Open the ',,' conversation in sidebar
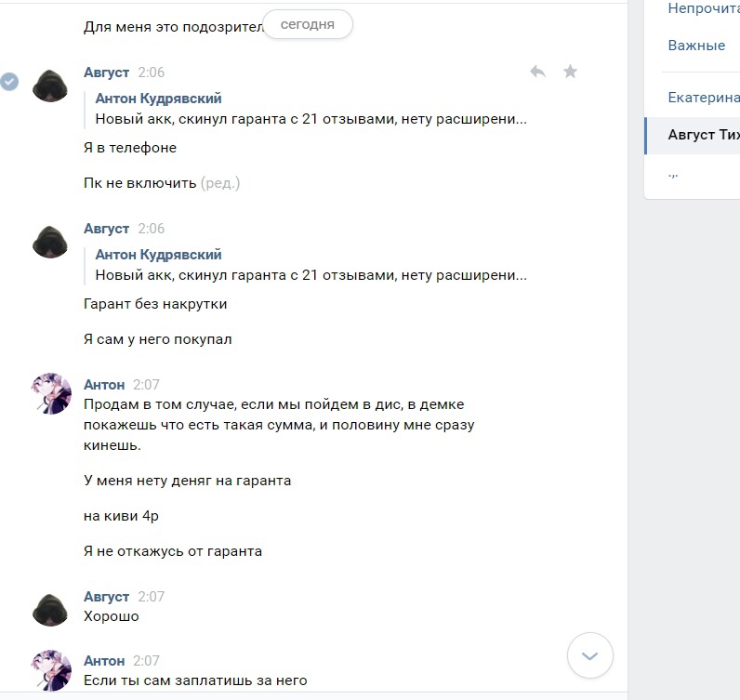 point(673,173)
